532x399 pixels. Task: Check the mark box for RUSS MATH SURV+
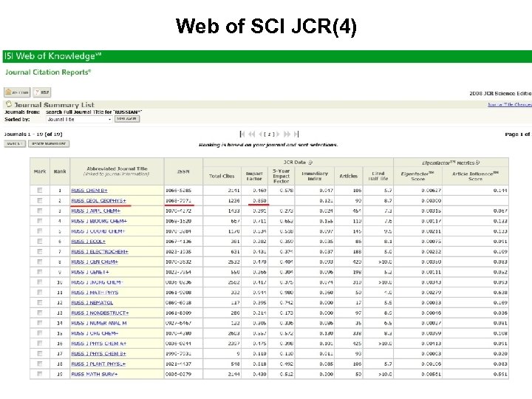click(x=40, y=374)
